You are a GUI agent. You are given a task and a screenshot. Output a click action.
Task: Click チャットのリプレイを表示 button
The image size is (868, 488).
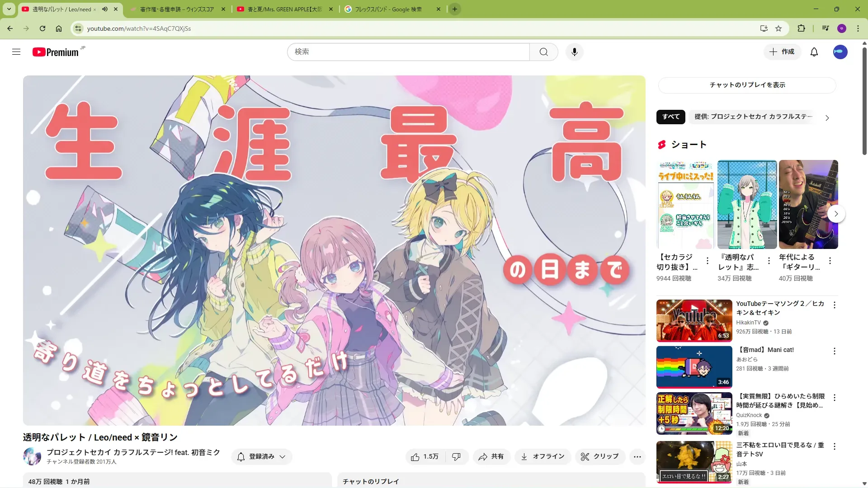pyautogui.click(x=747, y=85)
